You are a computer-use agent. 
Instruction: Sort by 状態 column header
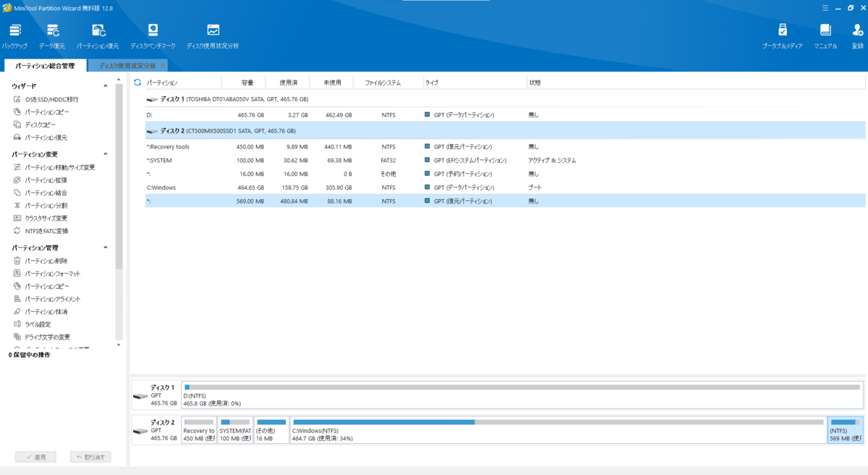click(x=697, y=83)
